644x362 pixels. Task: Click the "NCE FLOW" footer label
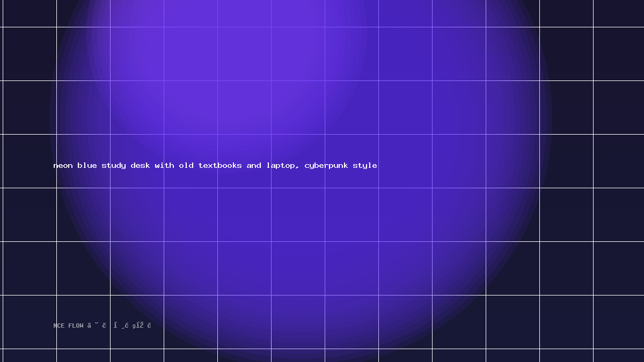point(69,326)
